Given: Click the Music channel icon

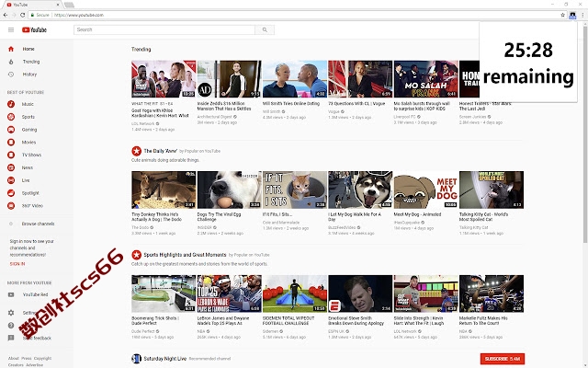Looking at the screenshot, I should point(11,104).
